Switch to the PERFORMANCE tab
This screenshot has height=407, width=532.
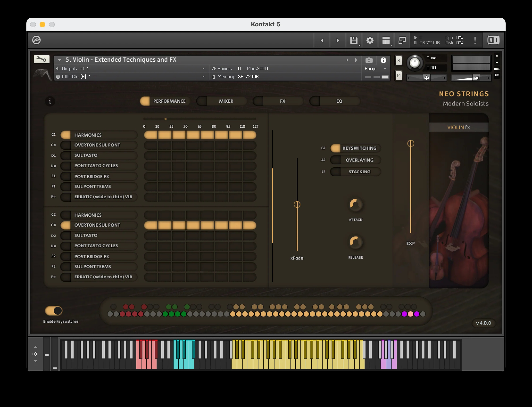pos(165,101)
